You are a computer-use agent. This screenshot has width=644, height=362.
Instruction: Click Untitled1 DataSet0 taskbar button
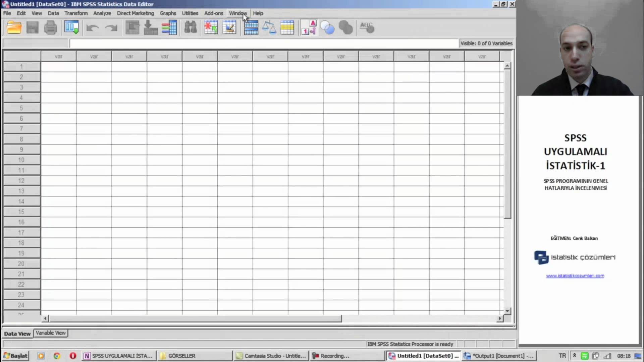(423, 356)
